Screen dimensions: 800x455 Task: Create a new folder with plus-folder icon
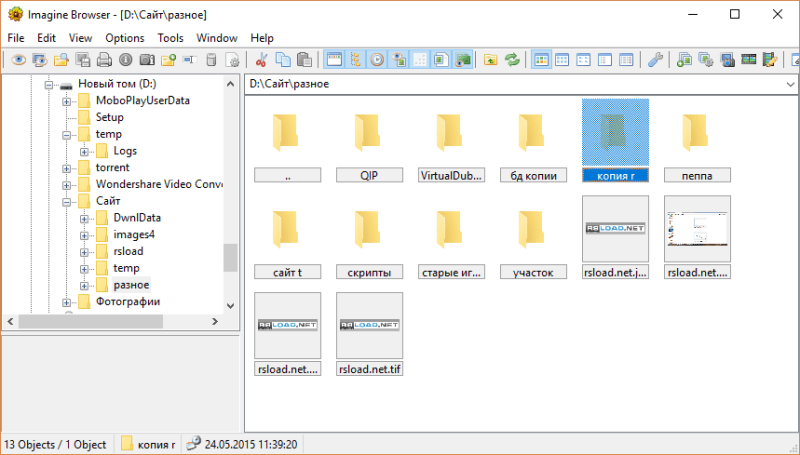(168, 60)
